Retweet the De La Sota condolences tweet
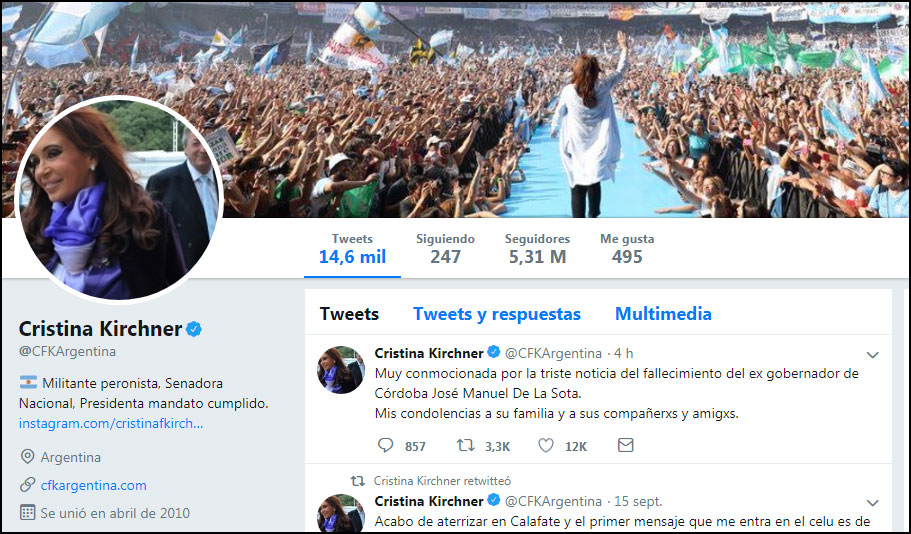911x534 pixels. click(465, 445)
